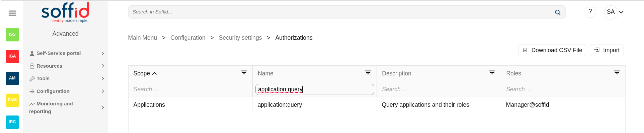Click the Import button
Viewport: 644px width, 133px height.
point(607,50)
